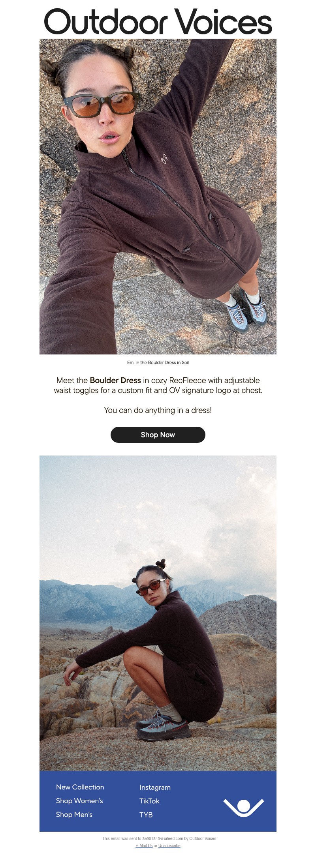This screenshot has height=868, width=316.
Task: Go to Shop Men's
Action: pyautogui.click(x=74, y=815)
